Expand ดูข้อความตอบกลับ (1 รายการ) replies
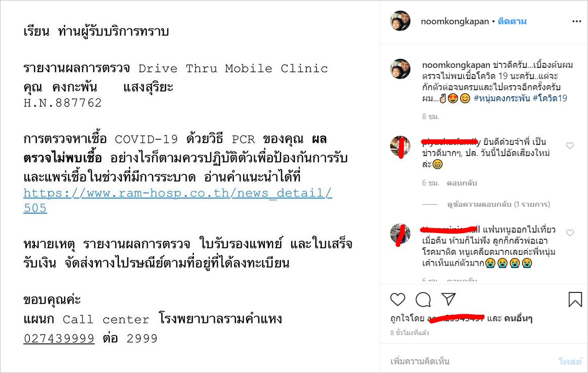Viewport: 588px width, 373px height. 499,204
